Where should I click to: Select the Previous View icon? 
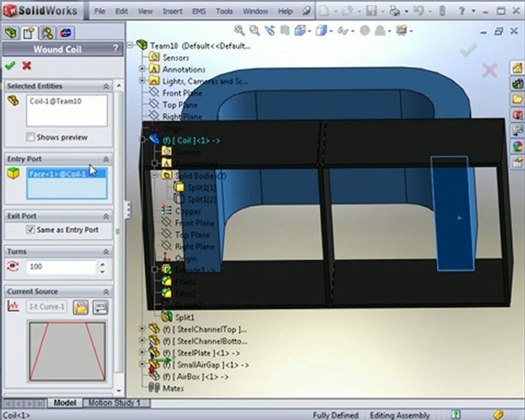269,30
